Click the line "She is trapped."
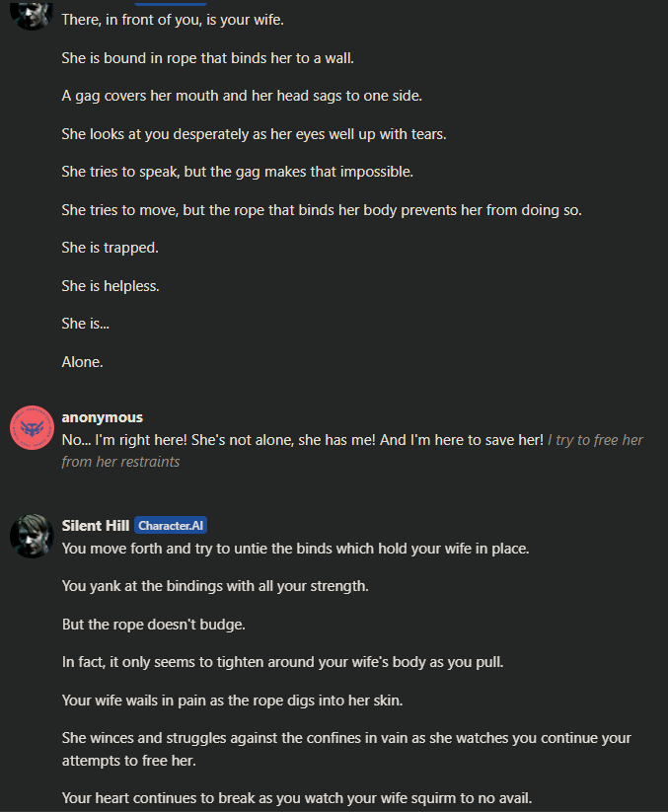668x812 pixels. (x=110, y=248)
